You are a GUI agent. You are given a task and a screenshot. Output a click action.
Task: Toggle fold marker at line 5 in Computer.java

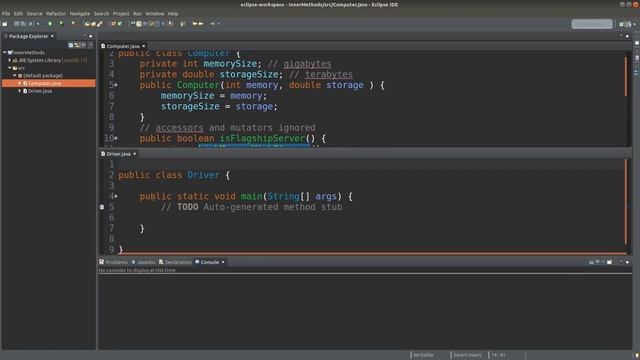point(116,85)
